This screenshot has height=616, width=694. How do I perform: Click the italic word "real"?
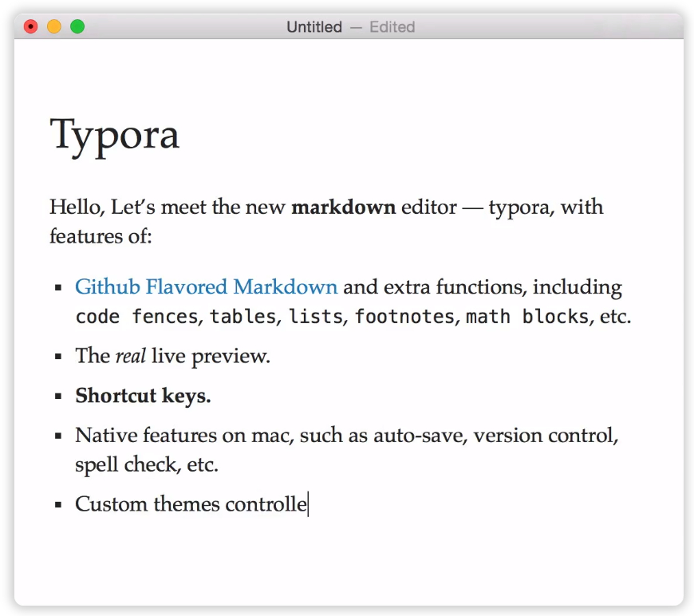[x=131, y=356]
